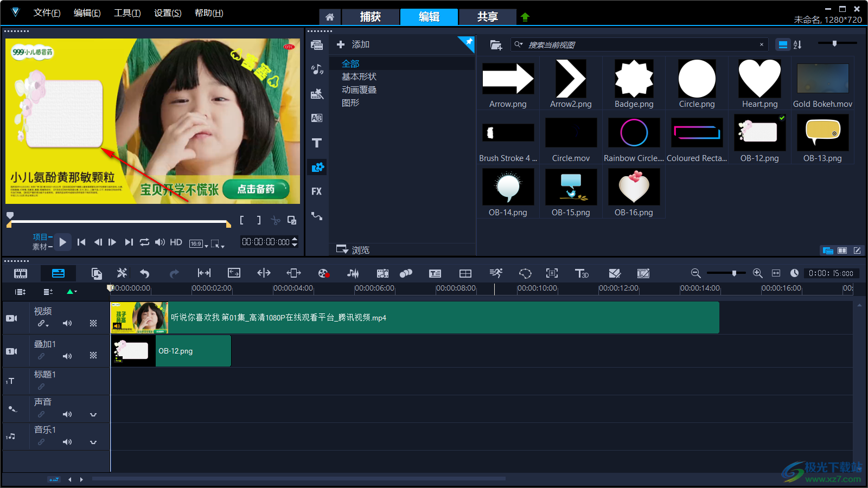The width and height of the screenshot is (868, 488).
Task: Click the import media files folder icon
Action: pos(496,45)
